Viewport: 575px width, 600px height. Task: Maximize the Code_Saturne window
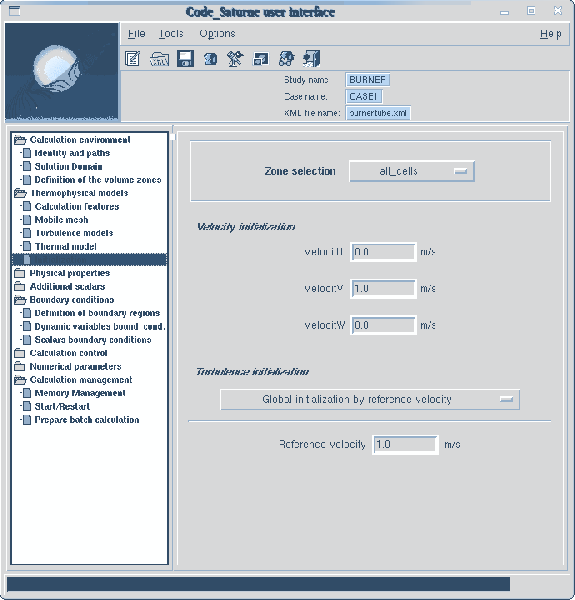(x=531, y=11)
